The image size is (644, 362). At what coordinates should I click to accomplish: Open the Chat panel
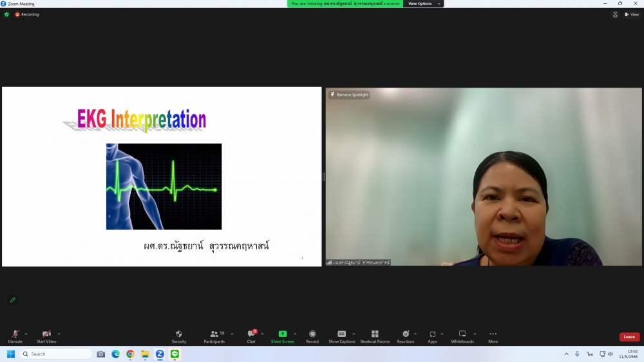(251, 334)
